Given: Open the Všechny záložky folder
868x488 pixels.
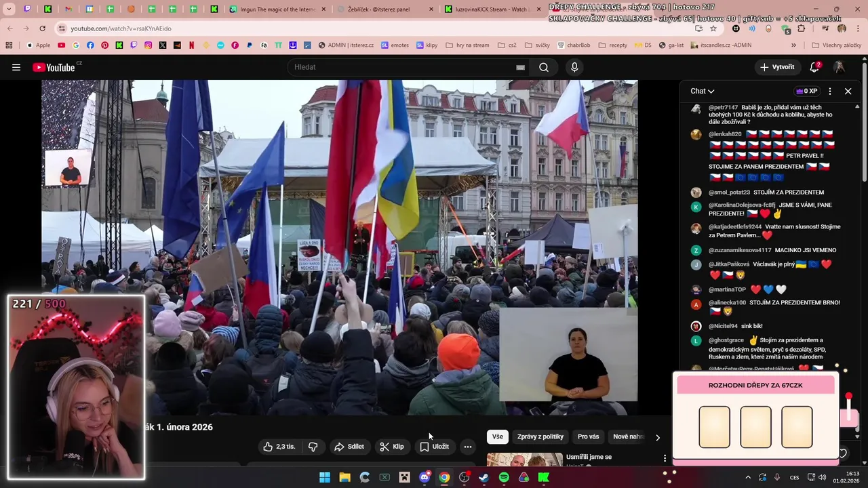Looking at the screenshot, I should click(836, 45).
